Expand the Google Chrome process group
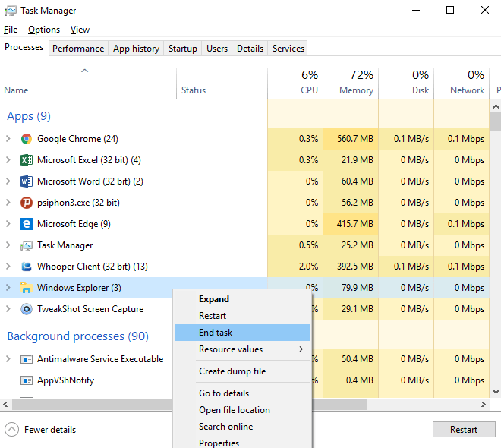 point(8,139)
